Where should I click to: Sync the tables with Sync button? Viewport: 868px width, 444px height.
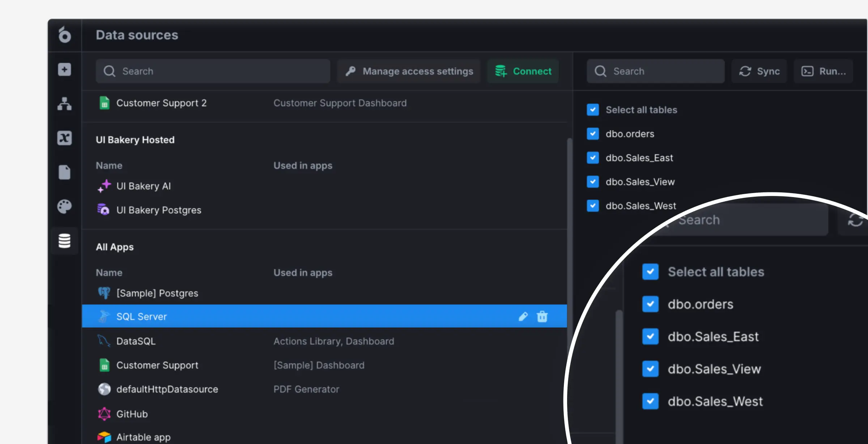(x=759, y=71)
